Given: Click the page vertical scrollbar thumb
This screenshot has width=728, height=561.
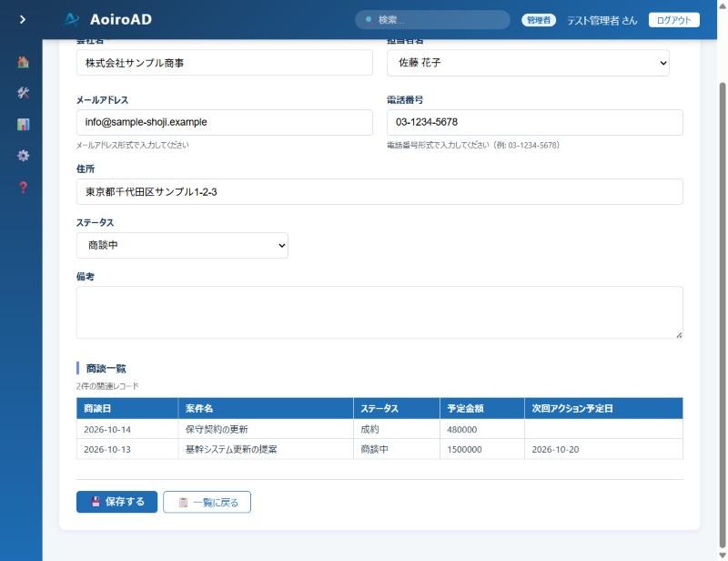Looking at the screenshot, I should [x=723, y=315].
